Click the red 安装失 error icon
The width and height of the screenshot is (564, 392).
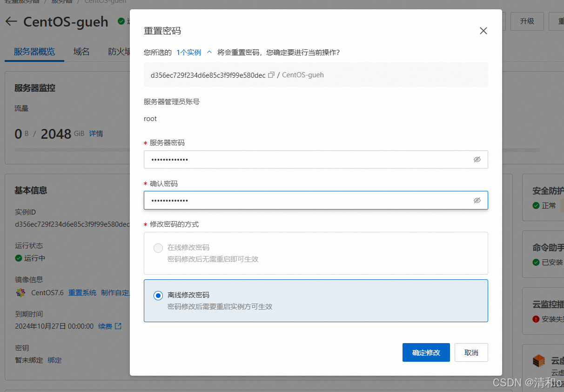536,319
